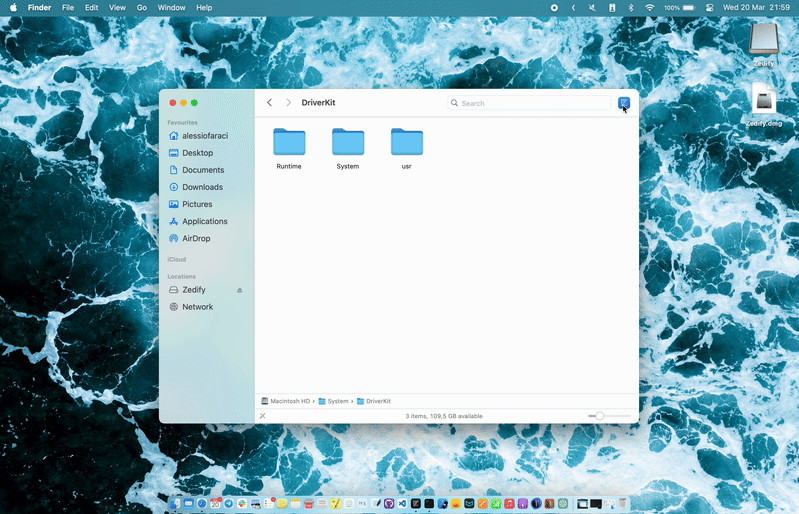
Task: Launch Safari from the Dock
Action: click(202, 504)
